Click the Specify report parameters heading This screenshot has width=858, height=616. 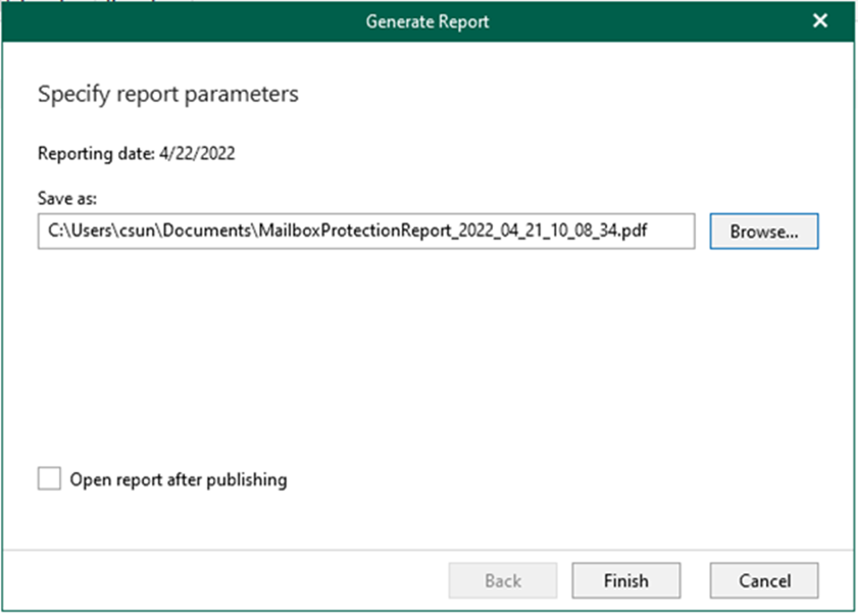point(168,94)
